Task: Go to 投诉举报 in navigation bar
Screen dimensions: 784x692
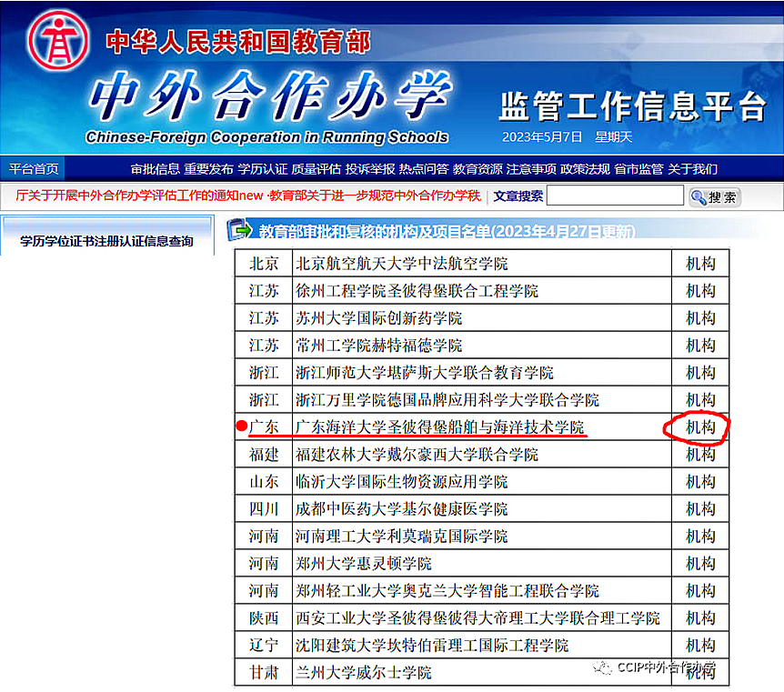Action: click(370, 168)
